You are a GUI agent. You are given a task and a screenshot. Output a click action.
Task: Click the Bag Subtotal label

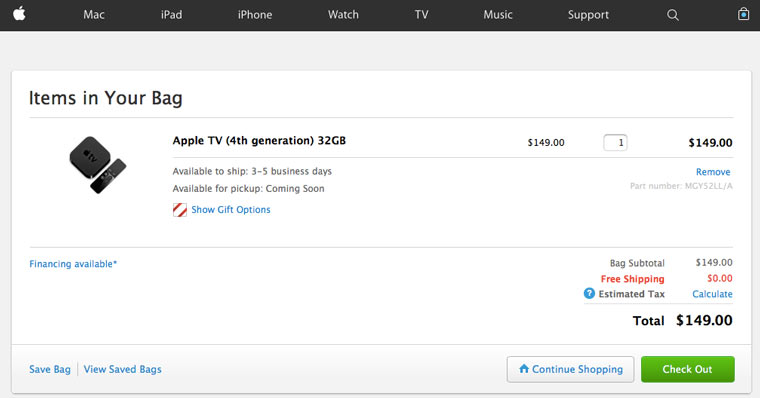[x=637, y=263]
